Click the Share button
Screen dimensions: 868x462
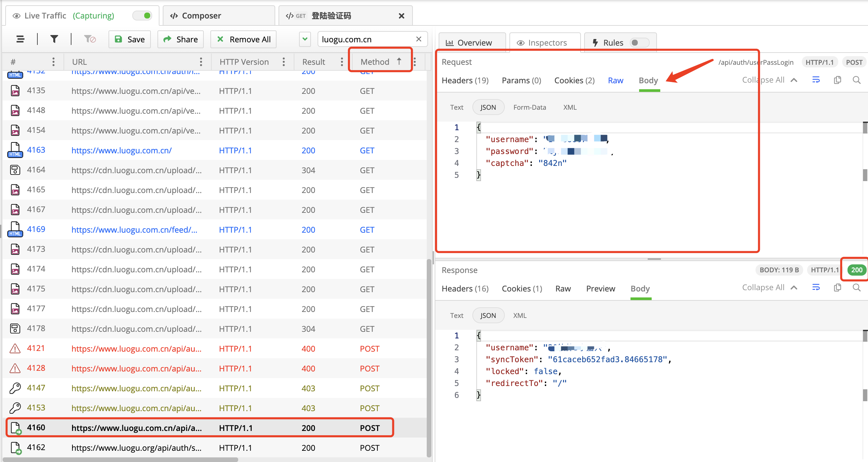click(181, 39)
